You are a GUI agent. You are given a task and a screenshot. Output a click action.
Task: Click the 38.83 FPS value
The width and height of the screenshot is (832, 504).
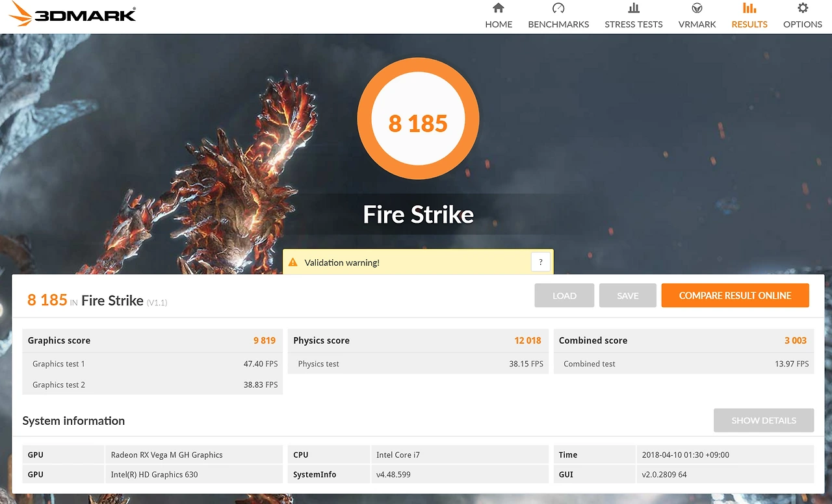point(261,384)
